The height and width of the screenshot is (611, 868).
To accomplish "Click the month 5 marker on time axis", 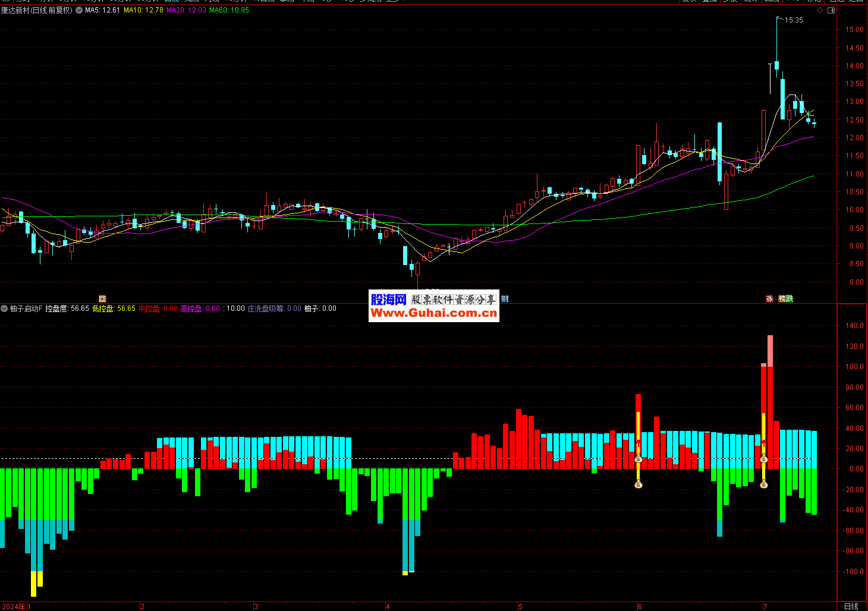I will 520,606.
